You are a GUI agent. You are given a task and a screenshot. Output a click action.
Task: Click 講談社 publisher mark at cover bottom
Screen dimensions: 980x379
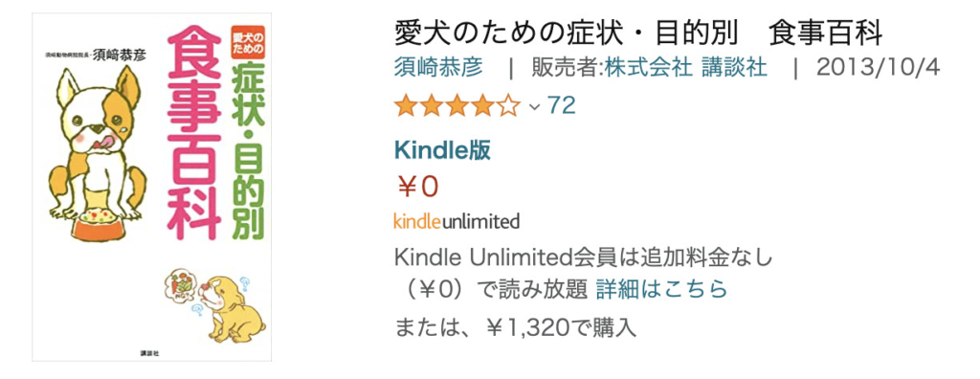(x=150, y=353)
